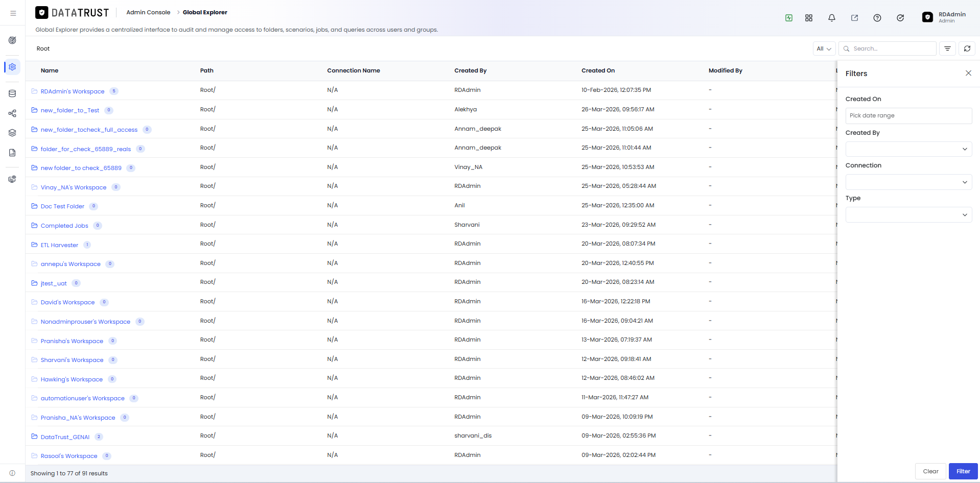Click Path column header
This screenshot has height=483, width=980.
coord(207,70)
